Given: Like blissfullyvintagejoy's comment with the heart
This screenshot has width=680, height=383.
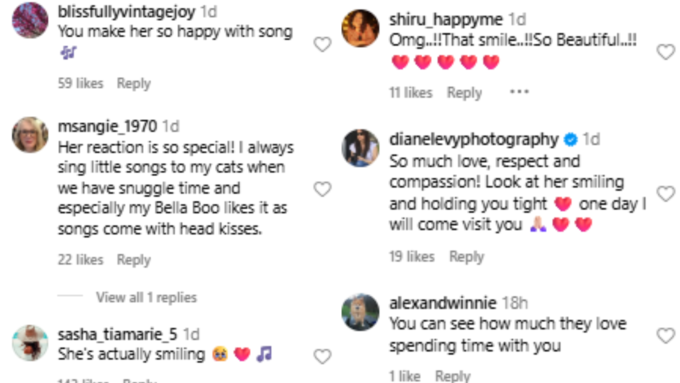Looking at the screenshot, I should (322, 44).
